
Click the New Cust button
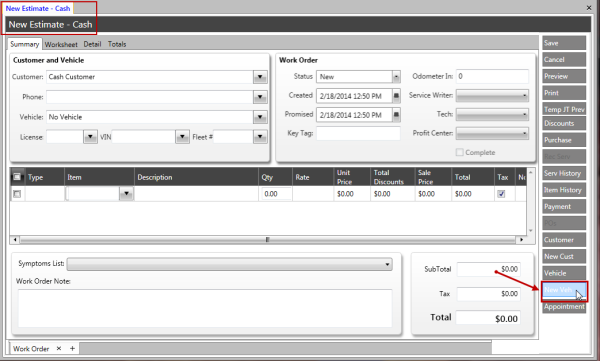(x=564, y=256)
